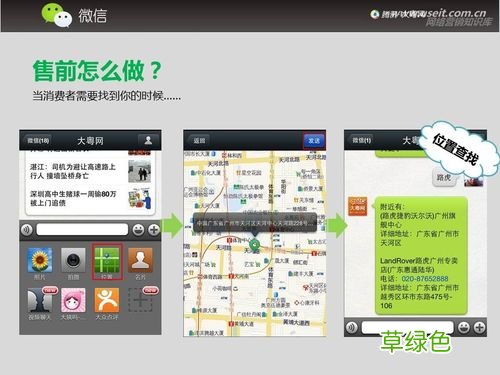This screenshot has width=500, height=375.
Task: Call the number 020-87652888
Action: pyautogui.click(x=425, y=279)
